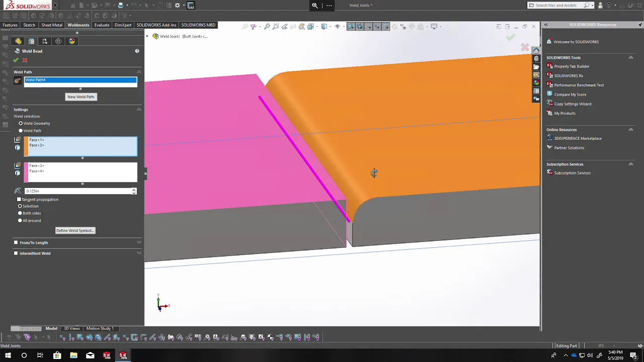Switch to the SOLIDWORKS Add-Ins tab
The width and height of the screenshot is (644, 362).
tap(156, 25)
